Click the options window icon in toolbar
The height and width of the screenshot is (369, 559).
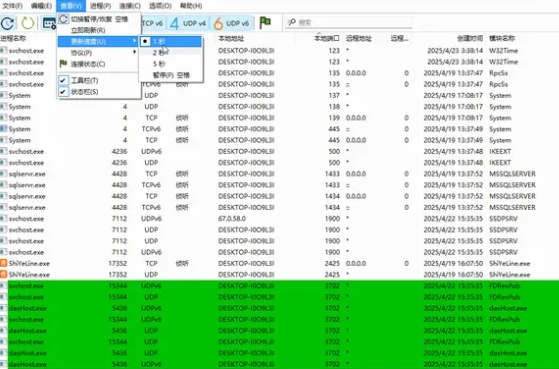[x=49, y=23]
